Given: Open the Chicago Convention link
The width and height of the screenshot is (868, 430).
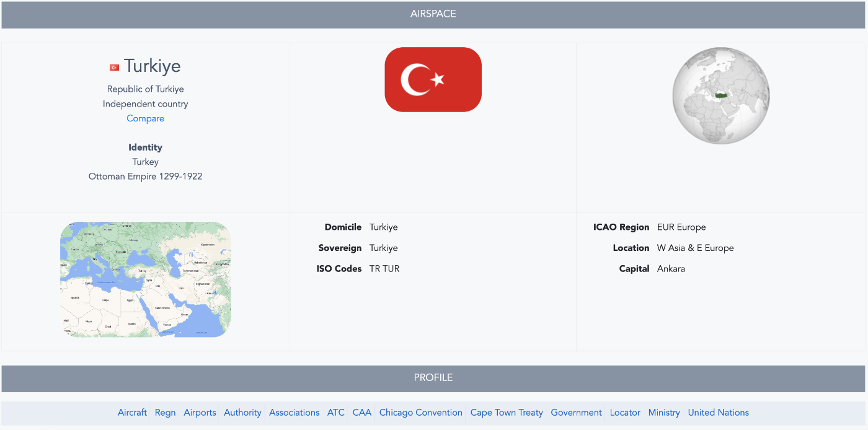Looking at the screenshot, I should point(420,412).
